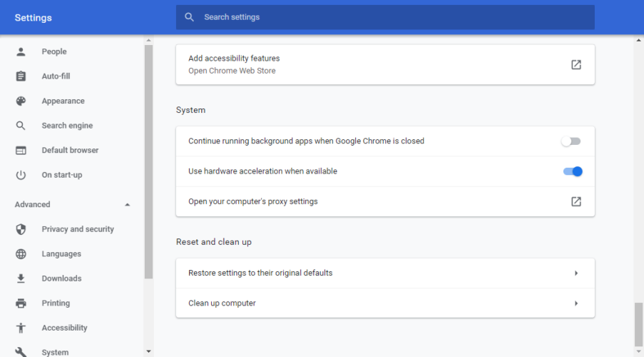Screen dimensions: 644x357
Task: Click the Languages globe icon
Action: tap(21, 253)
